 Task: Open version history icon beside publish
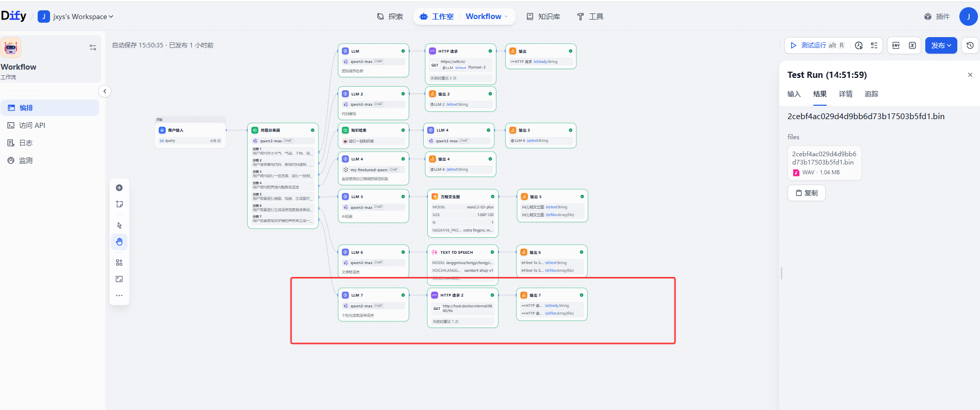970,45
